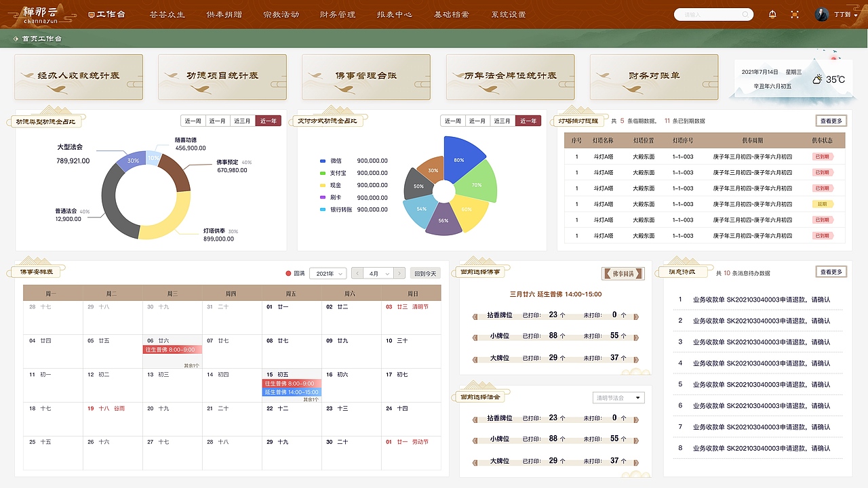Open 延生普佛 14:00-15:00 event on April 15
Screen dimensions: 868x488
click(292, 392)
